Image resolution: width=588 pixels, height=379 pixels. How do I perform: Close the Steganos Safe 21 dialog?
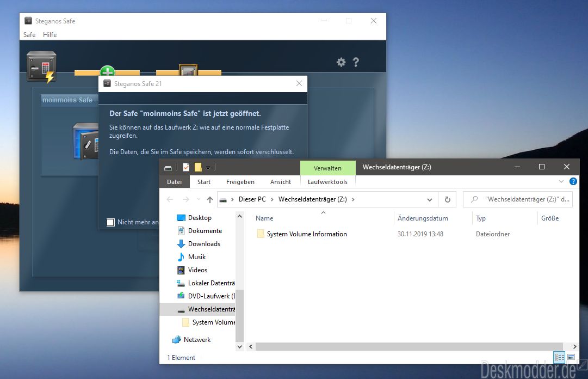tap(299, 83)
